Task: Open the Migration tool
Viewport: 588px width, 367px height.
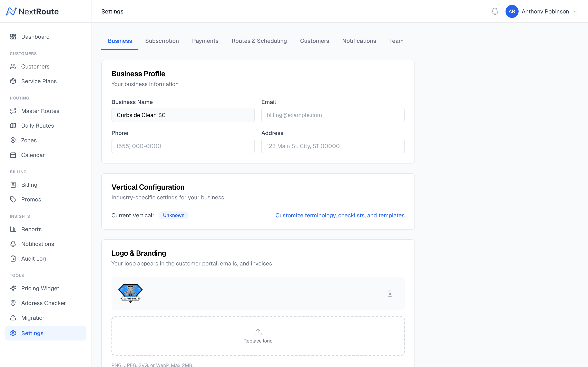Action: pyautogui.click(x=33, y=317)
